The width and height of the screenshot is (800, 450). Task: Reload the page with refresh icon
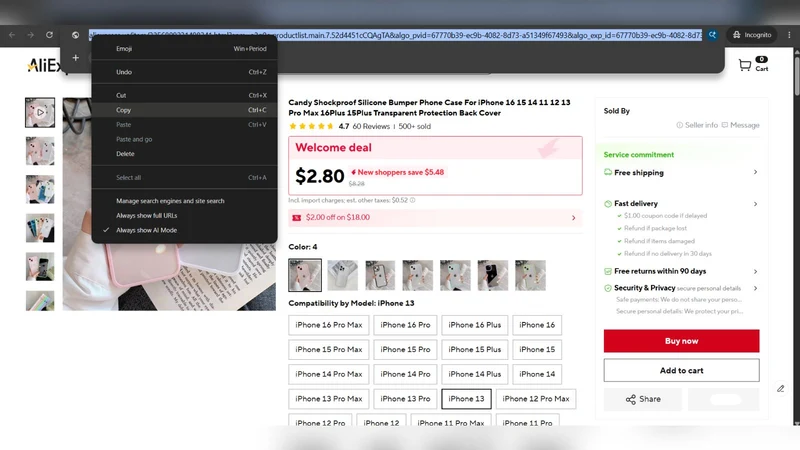49,35
